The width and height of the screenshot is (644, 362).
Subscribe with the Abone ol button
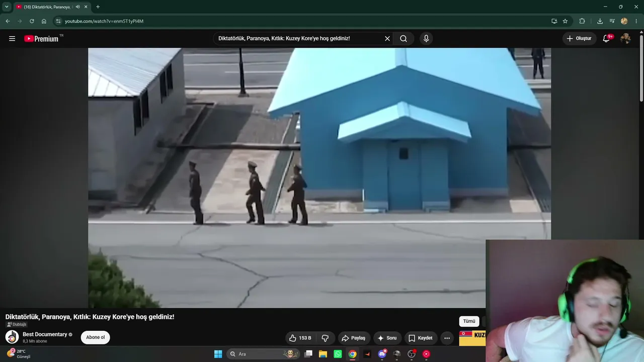tap(96, 337)
